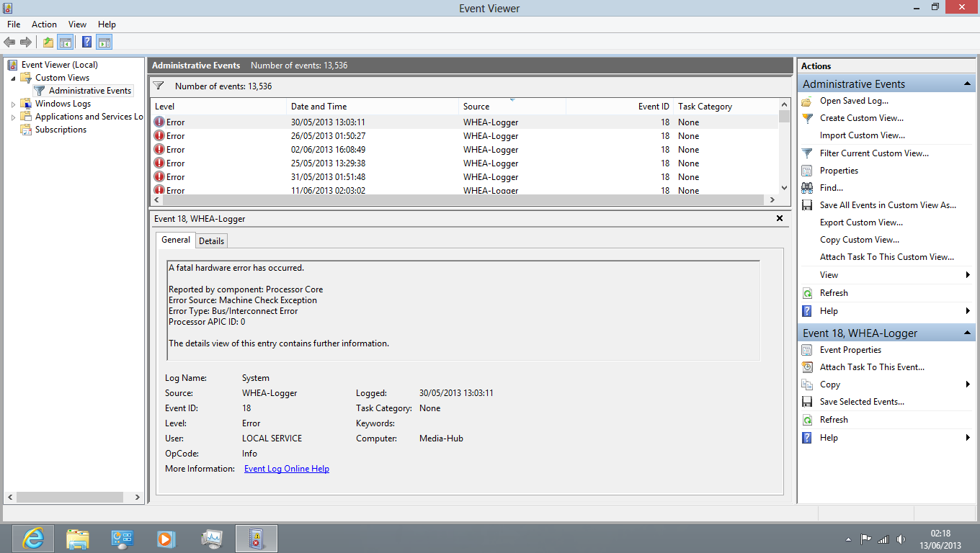Screen dimensions: 980x553
Task: Click the Event Viewer help icon
Action: [x=86, y=42]
